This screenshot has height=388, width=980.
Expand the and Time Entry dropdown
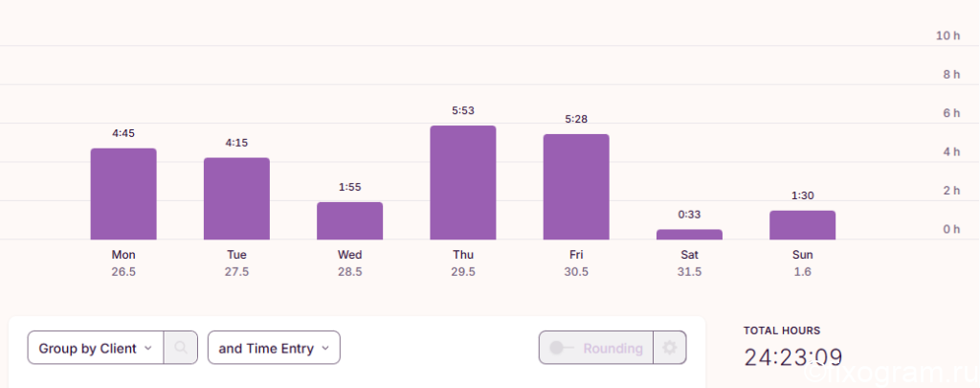[274, 348]
